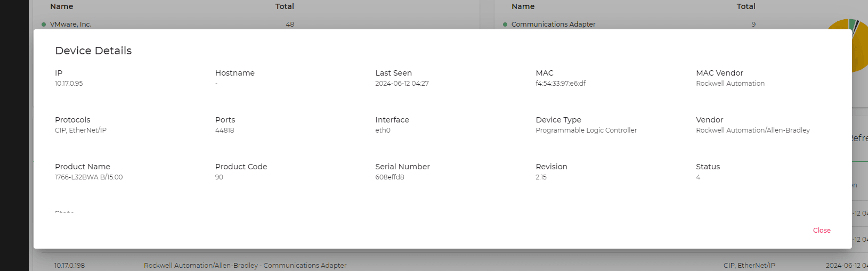Click the Protocols value CIP, EtherNet/IP
The height and width of the screenshot is (271, 868).
[x=80, y=130]
